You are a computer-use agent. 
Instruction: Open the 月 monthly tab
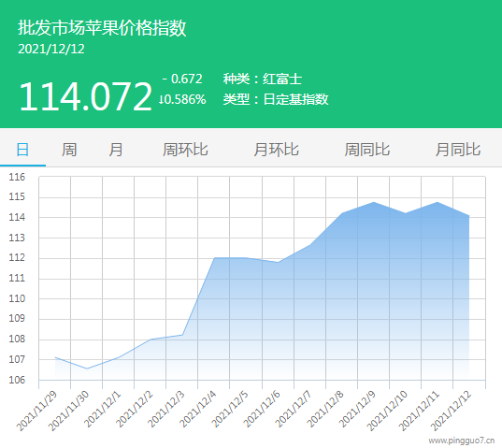(116, 150)
